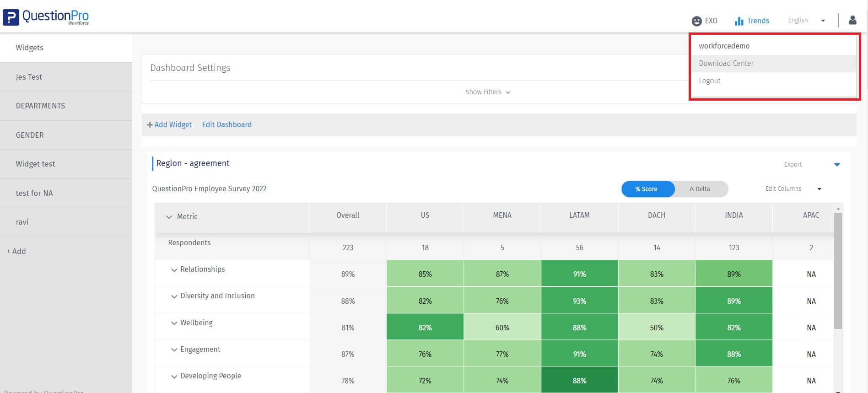Expand the Developing People row
The width and height of the screenshot is (868, 393).
[174, 377]
